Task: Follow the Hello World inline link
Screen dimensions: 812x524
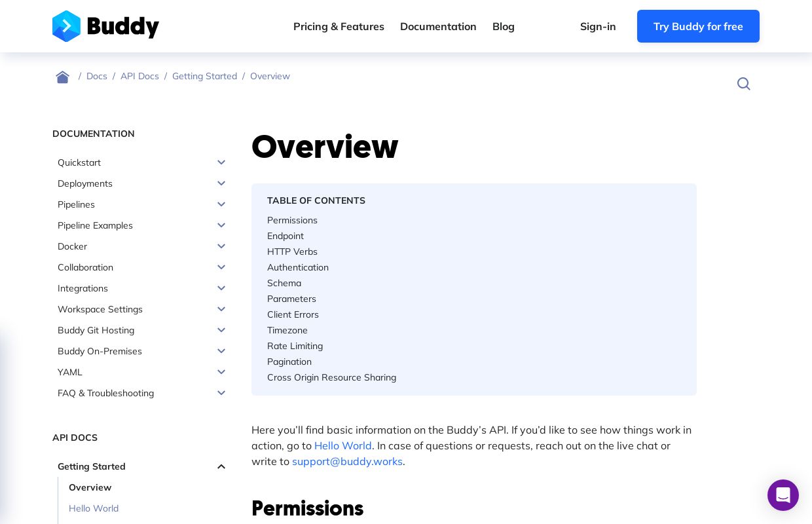Action: click(x=343, y=445)
